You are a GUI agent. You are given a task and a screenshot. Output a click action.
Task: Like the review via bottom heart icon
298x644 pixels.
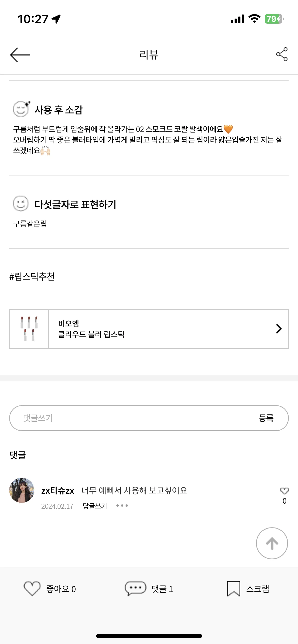click(x=32, y=589)
